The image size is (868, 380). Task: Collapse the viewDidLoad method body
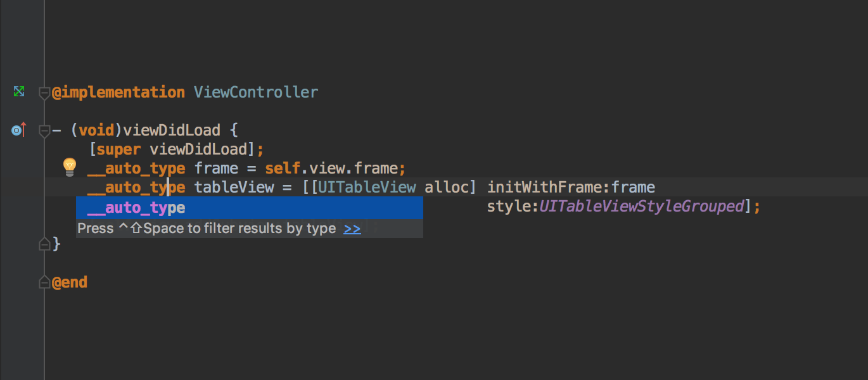44,131
